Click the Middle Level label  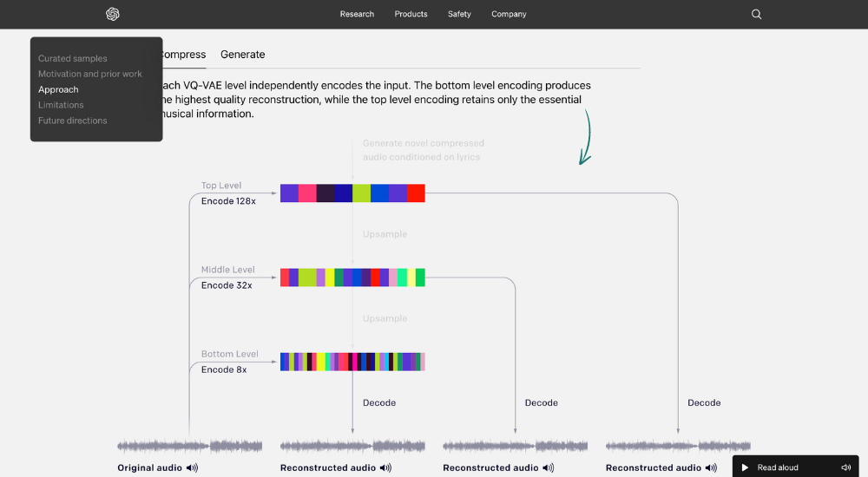(227, 270)
